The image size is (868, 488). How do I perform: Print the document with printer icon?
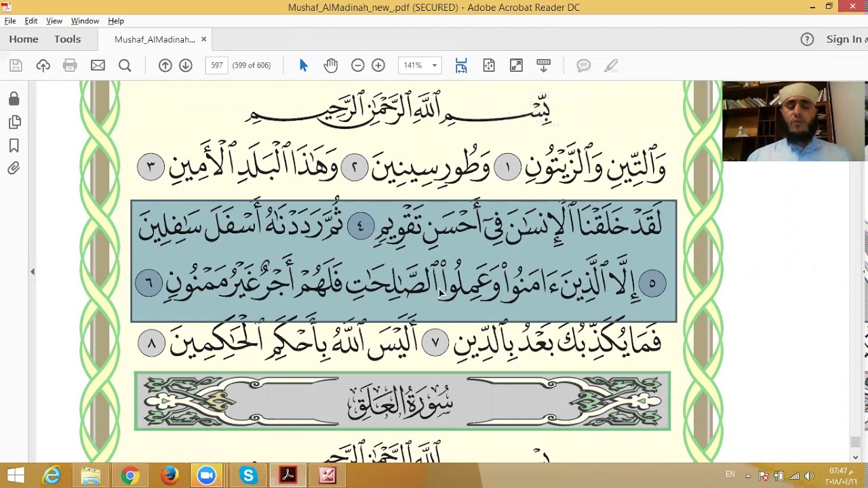point(70,65)
